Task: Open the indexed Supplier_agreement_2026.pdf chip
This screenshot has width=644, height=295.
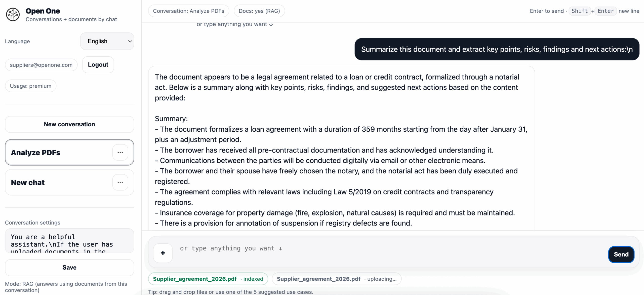Action: (x=208, y=279)
